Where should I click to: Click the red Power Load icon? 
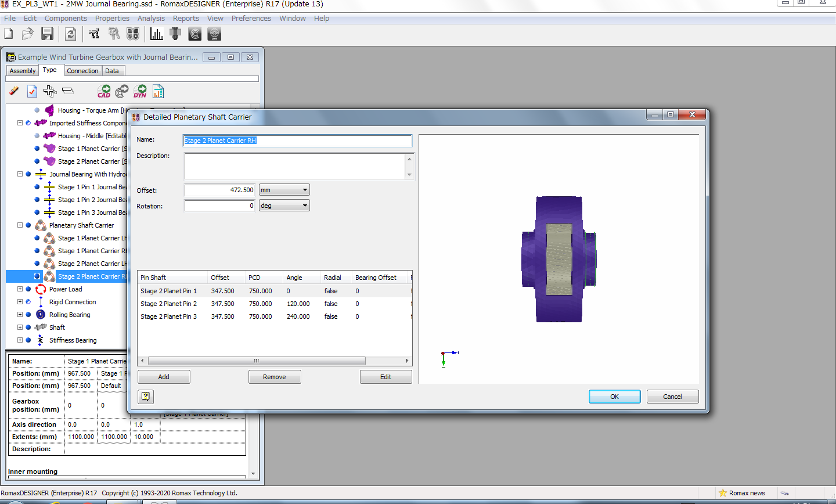pos(41,289)
